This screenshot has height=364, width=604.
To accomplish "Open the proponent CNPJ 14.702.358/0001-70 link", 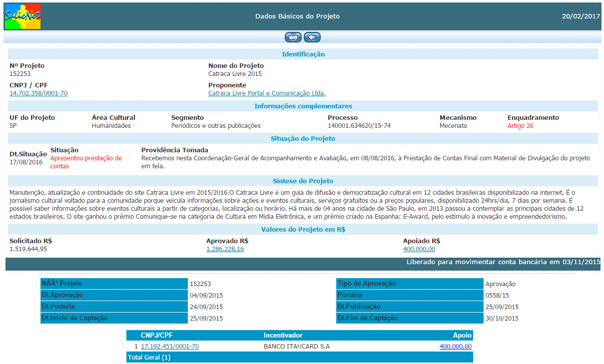I will [x=38, y=93].
